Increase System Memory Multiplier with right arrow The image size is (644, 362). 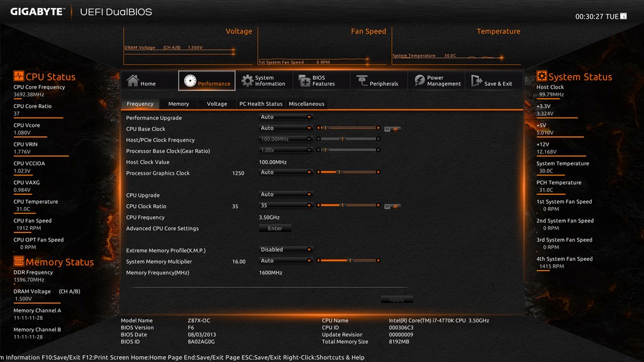378,260
